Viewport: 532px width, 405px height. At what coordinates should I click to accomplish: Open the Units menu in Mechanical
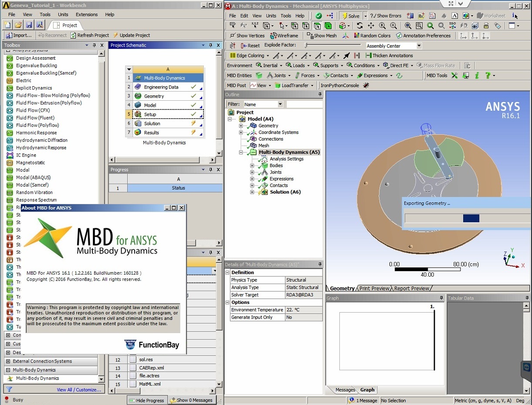click(271, 16)
